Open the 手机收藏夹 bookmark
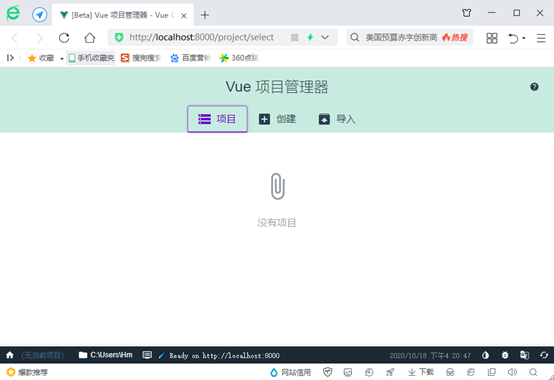Viewport: 554px width, 380px height. pos(91,58)
